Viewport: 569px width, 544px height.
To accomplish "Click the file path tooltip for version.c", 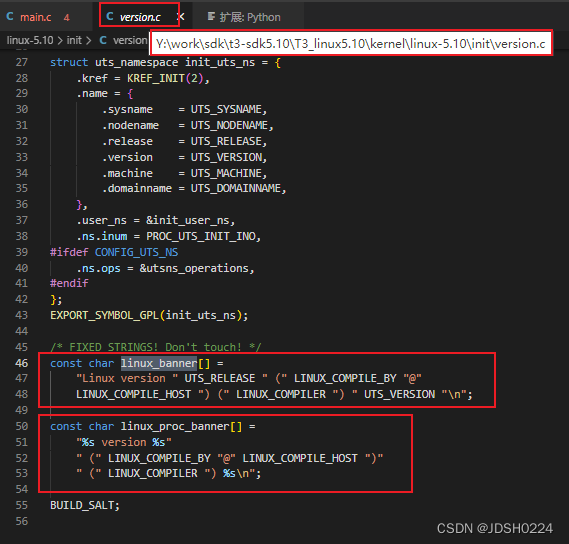I will [x=351, y=44].
